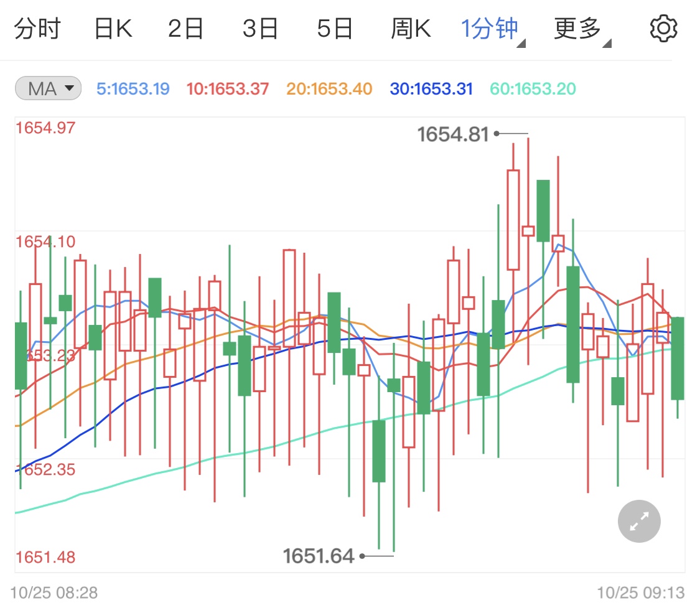Image resolution: width=700 pixels, height=605 pixels.
Task: Expand chart to fullscreen with arrows icon
Action: coord(639,521)
